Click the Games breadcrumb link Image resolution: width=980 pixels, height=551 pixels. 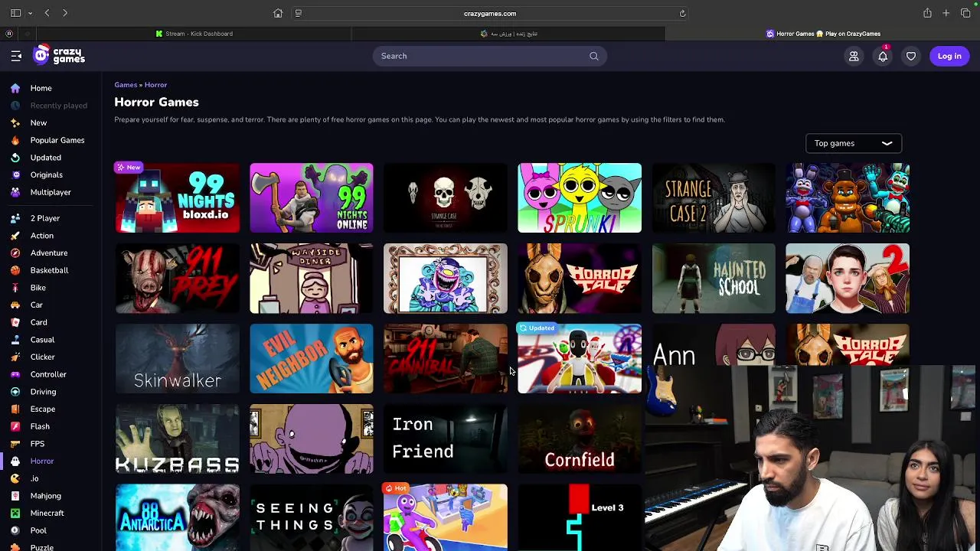[126, 85]
